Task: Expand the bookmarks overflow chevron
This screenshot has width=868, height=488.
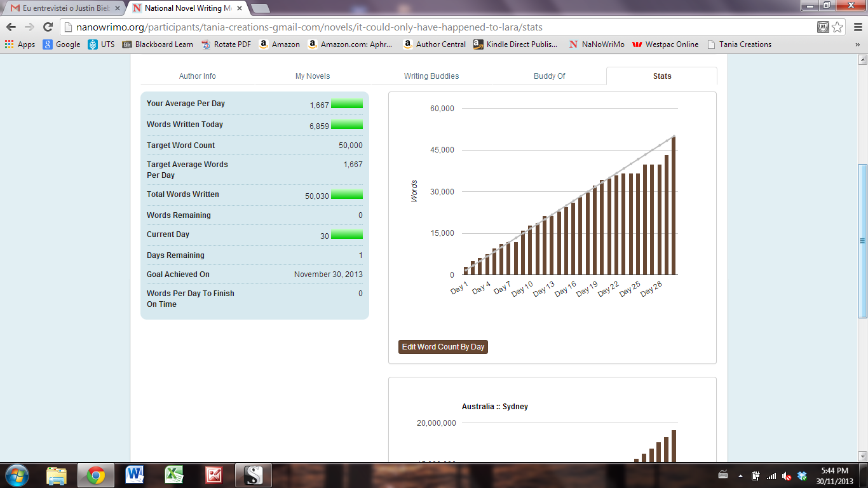Action: pyautogui.click(x=857, y=44)
